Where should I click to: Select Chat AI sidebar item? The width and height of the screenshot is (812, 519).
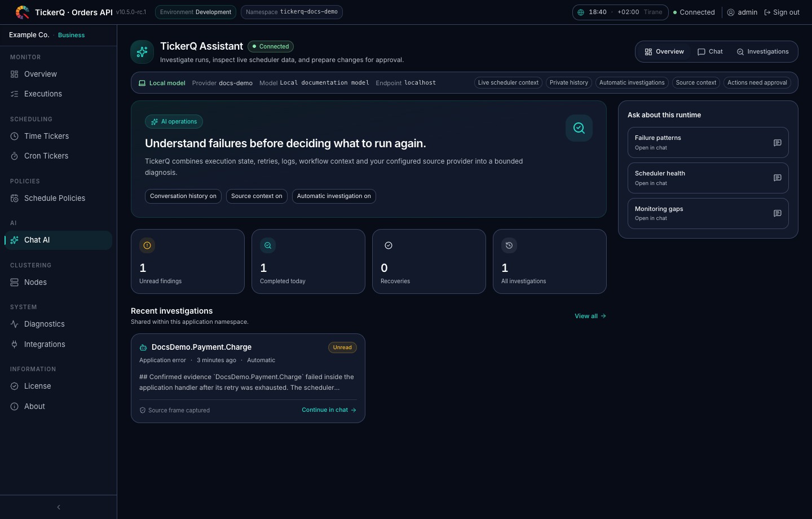pos(58,240)
